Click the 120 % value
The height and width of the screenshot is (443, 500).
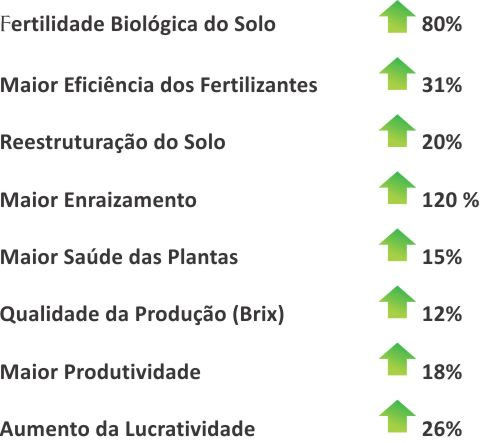pyautogui.click(x=451, y=200)
